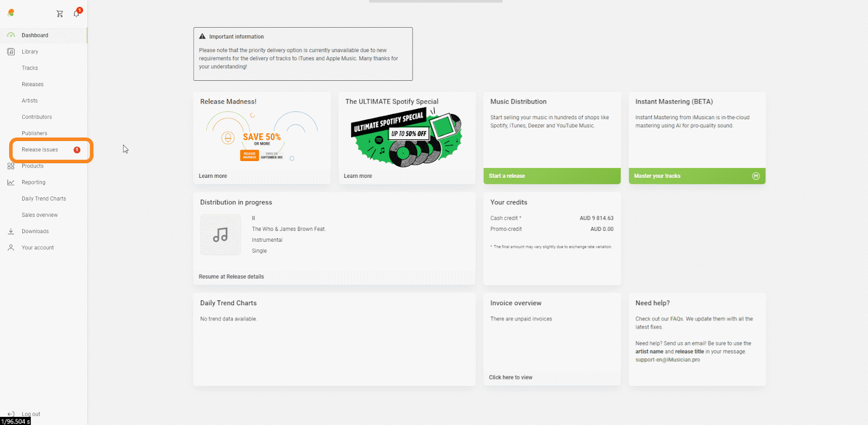Open Release Issues in sidebar
The height and width of the screenshot is (425, 868).
tap(40, 150)
